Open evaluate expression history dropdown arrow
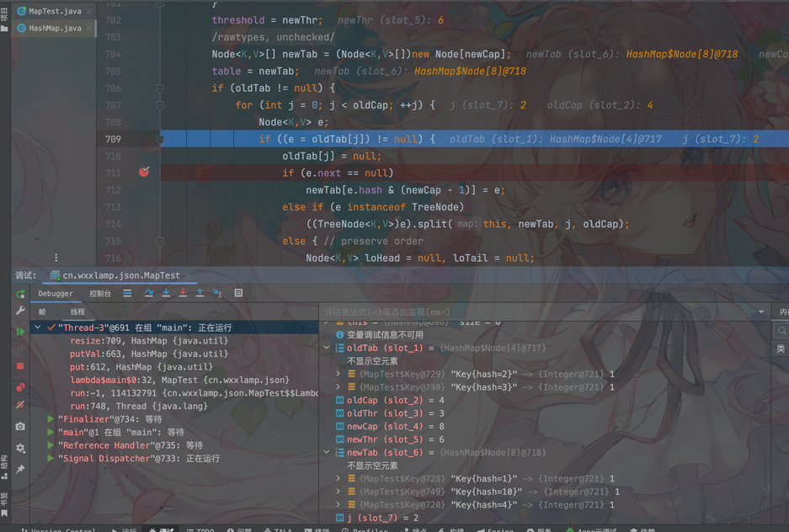Viewport: 789px width, 532px height. point(761,312)
